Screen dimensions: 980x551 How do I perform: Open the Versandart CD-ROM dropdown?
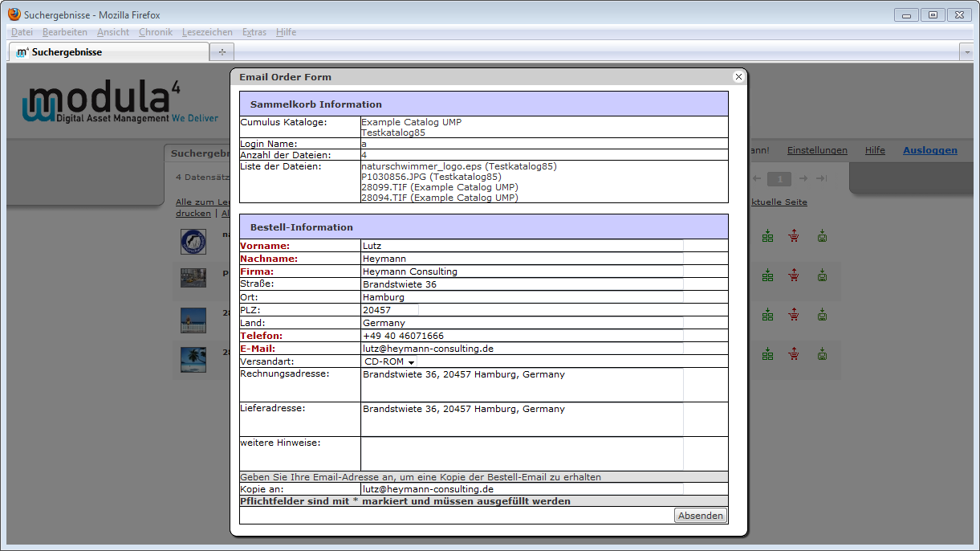click(x=389, y=361)
